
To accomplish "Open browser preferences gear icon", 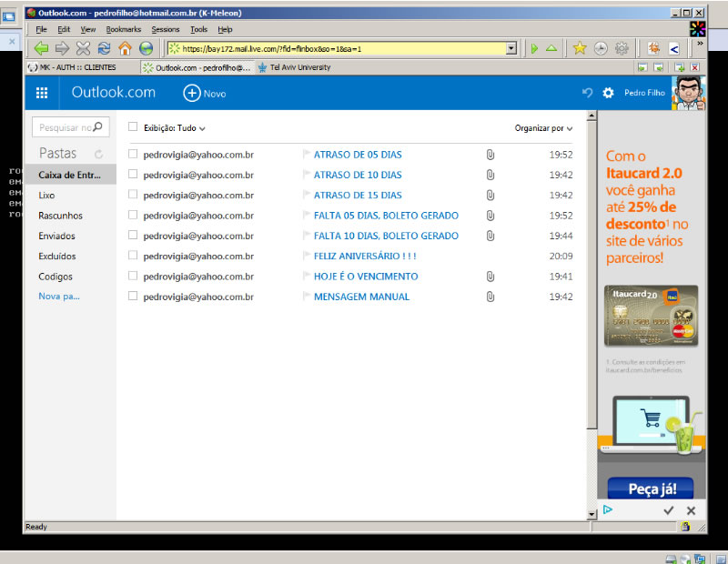I will (x=622, y=48).
